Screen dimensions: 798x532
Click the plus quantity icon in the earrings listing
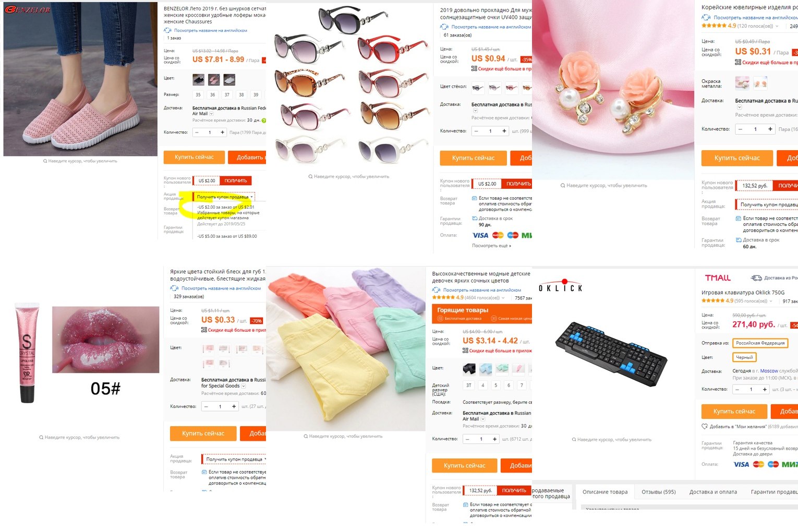pos(770,129)
